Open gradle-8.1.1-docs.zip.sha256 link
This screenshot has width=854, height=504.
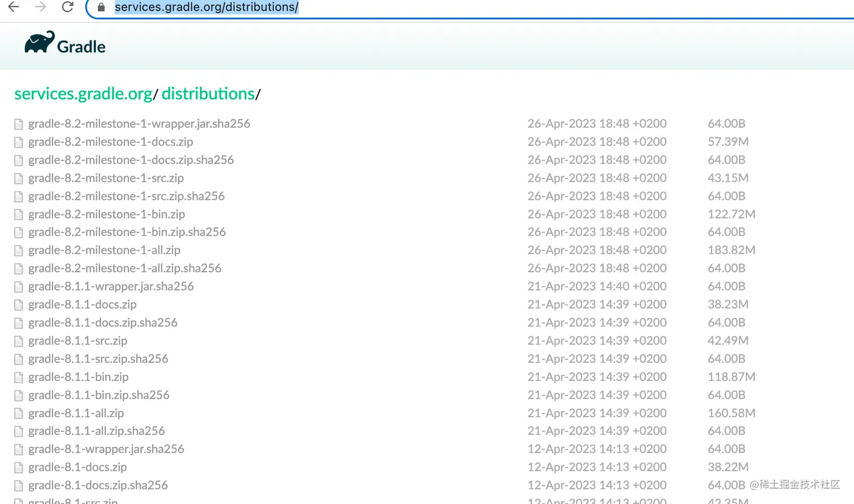[103, 322]
